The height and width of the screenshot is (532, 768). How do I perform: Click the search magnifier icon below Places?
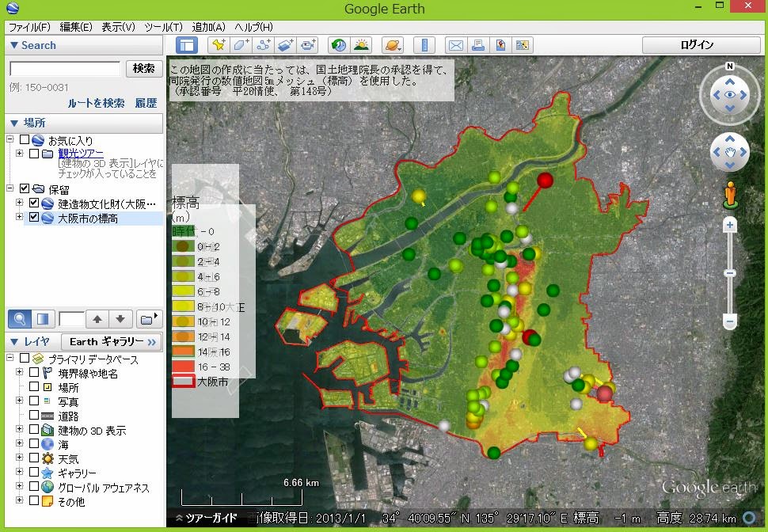coord(20,319)
